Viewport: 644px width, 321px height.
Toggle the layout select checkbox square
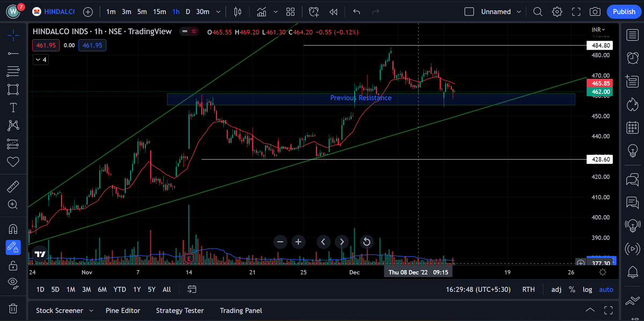469,12
